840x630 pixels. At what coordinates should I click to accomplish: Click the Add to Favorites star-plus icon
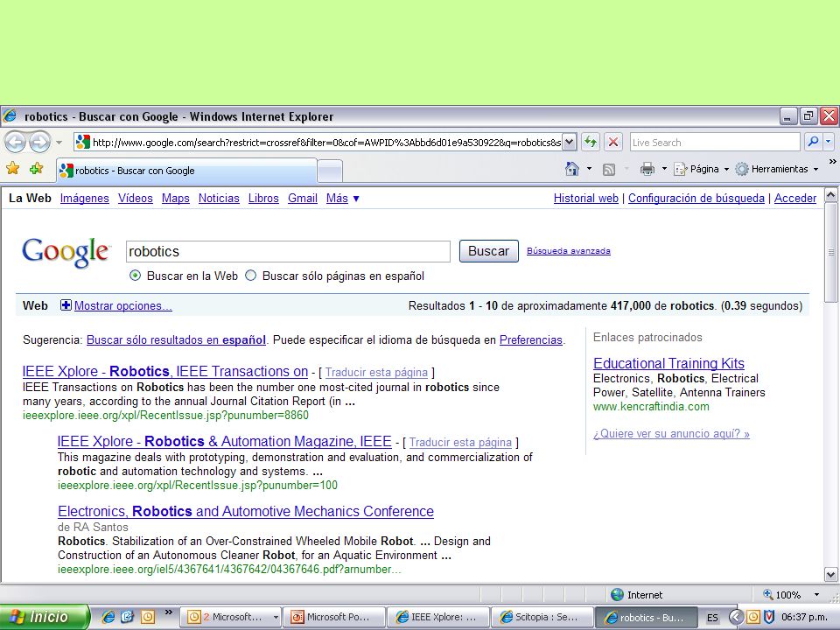37,169
